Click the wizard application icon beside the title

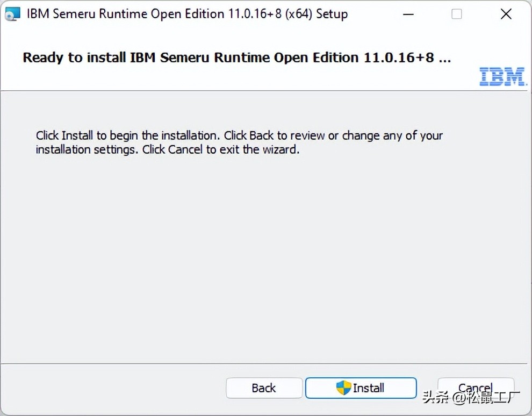pos(12,13)
